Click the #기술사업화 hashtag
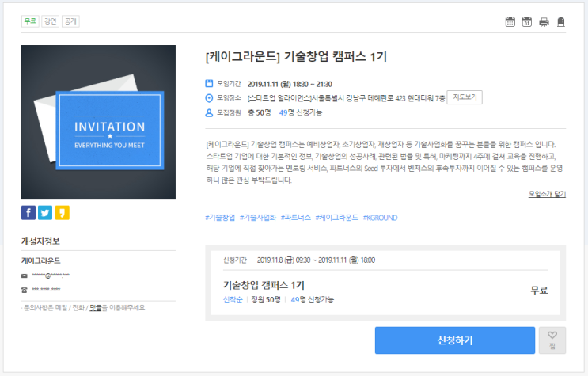The image size is (588, 376). click(258, 218)
